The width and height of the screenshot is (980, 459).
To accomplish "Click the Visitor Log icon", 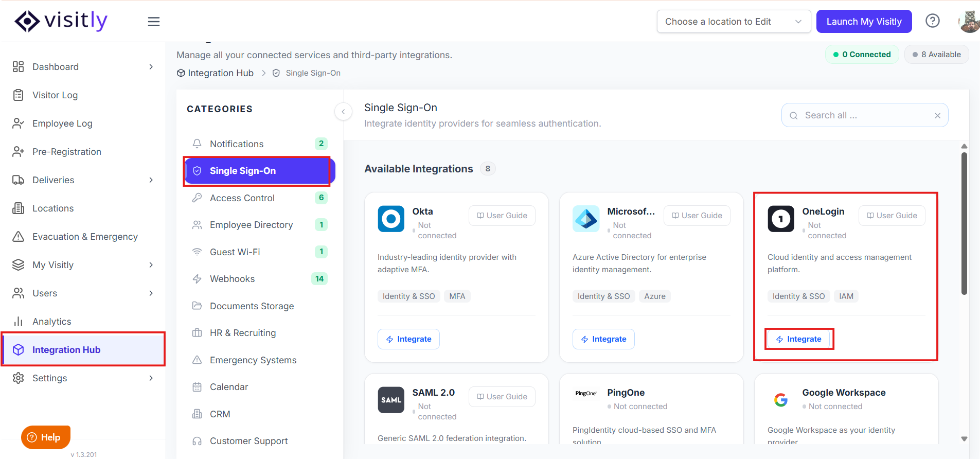I will [19, 95].
